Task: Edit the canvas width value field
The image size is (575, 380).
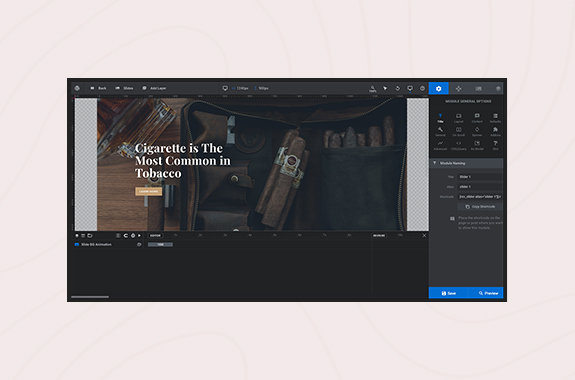Action: (243, 88)
